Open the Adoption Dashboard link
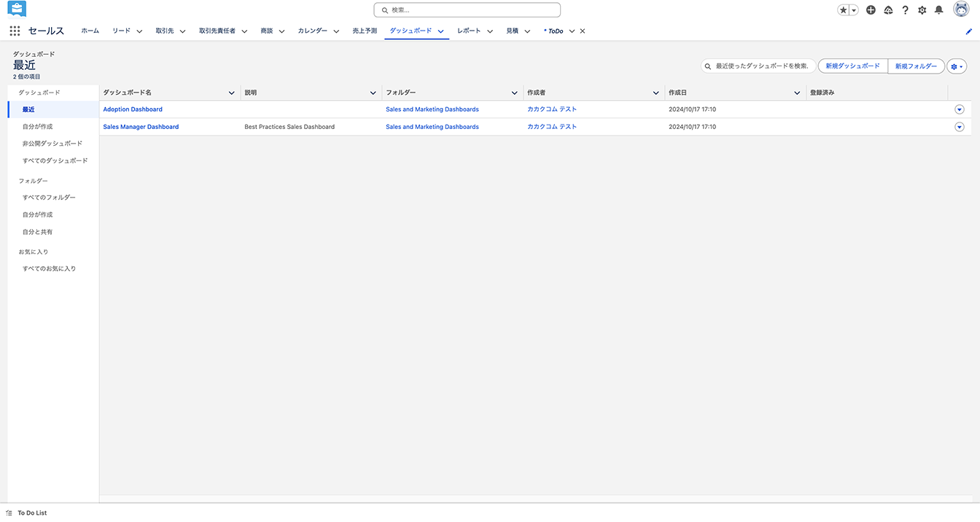 point(133,109)
